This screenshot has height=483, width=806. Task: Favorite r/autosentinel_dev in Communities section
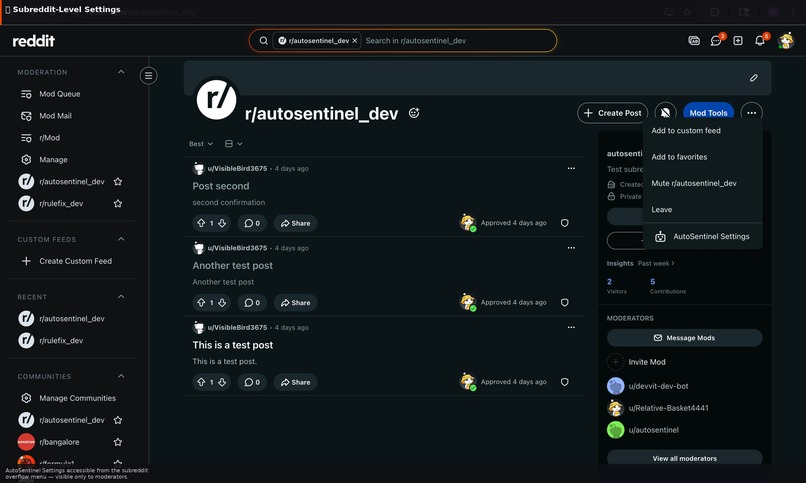[118, 420]
